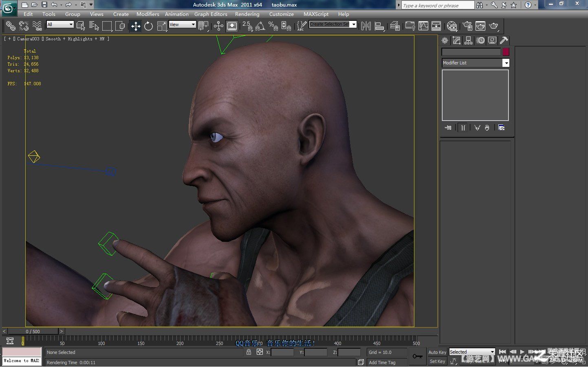The height and width of the screenshot is (367, 588).
Task: Activate the Select and Move tool
Action: click(136, 26)
